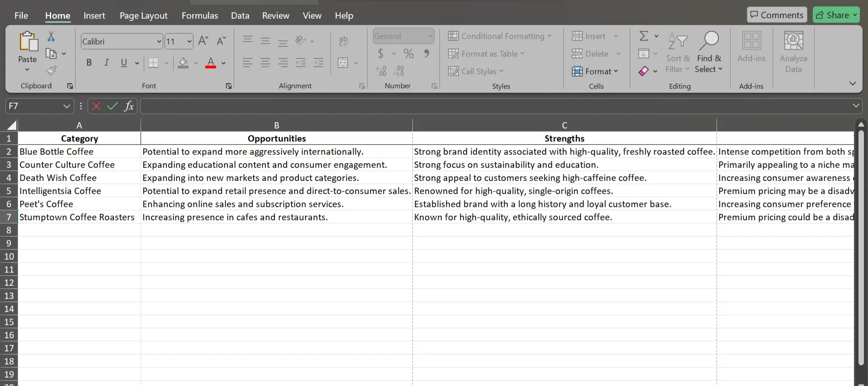868x386 pixels.
Task: Apply Accounting Number Format dollar icon
Action: coord(381,54)
